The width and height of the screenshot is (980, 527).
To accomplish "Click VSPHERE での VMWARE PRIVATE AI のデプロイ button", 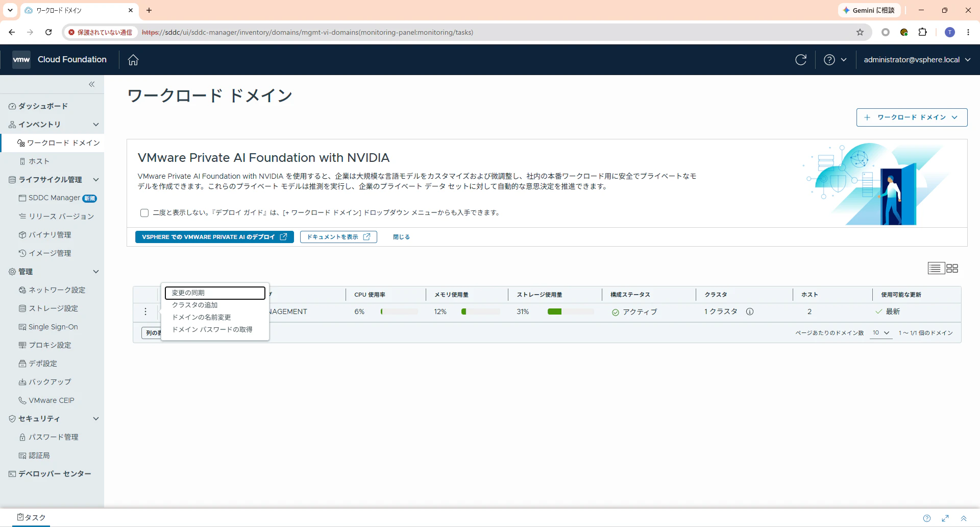I will click(x=214, y=237).
